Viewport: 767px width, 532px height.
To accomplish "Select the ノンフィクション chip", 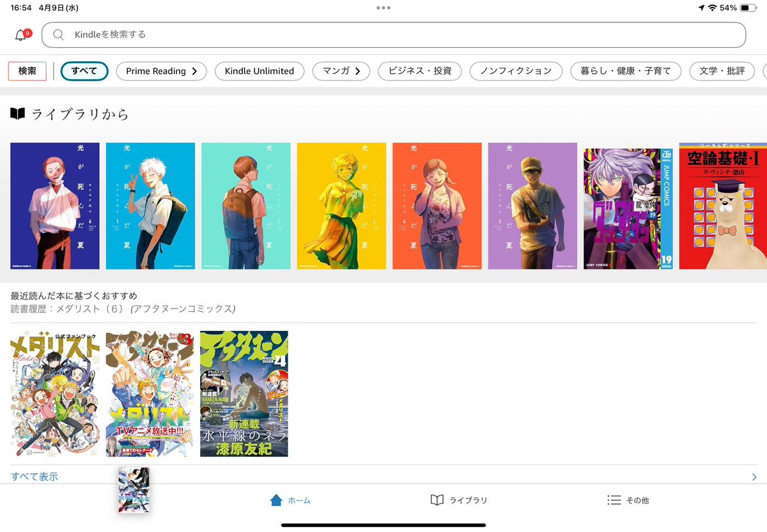I will (516, 71).
